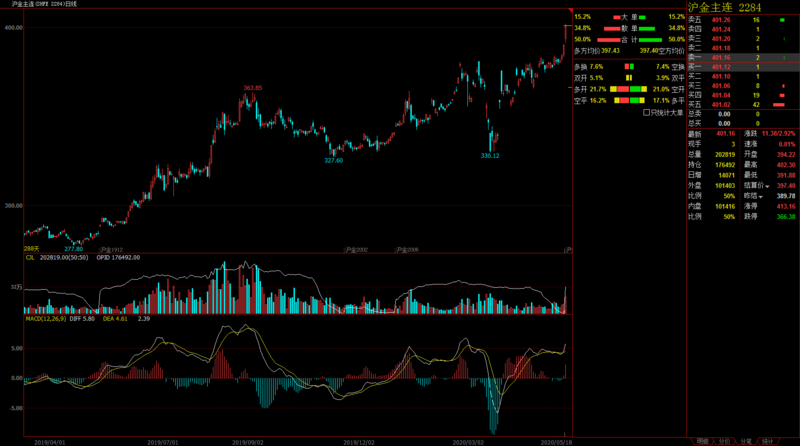Click the 363.85 peak price label
The image size is (800, 446).
tap(253, 88)
